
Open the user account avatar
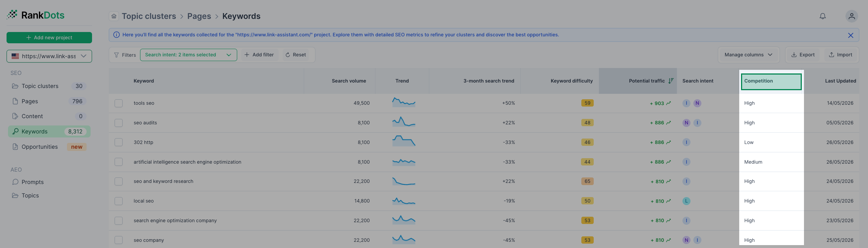coord(852,16)
